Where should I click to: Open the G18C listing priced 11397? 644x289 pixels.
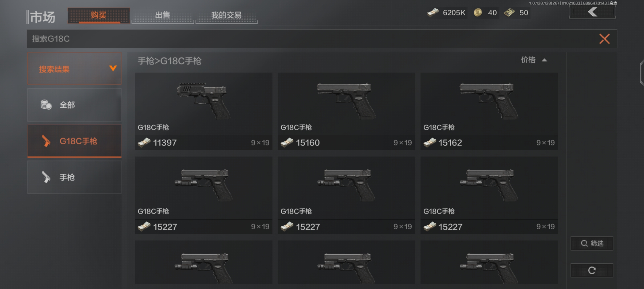coord(204,111)
